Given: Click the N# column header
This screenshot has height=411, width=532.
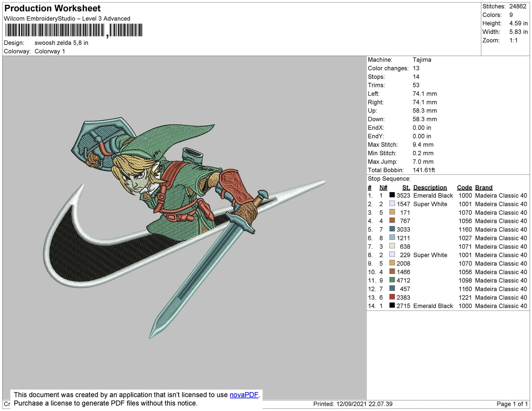Looking at the screenshot, I should [x=383, y=187].
